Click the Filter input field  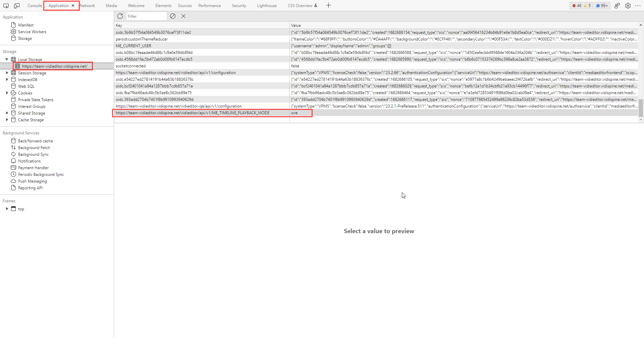[x=146, y=16]
